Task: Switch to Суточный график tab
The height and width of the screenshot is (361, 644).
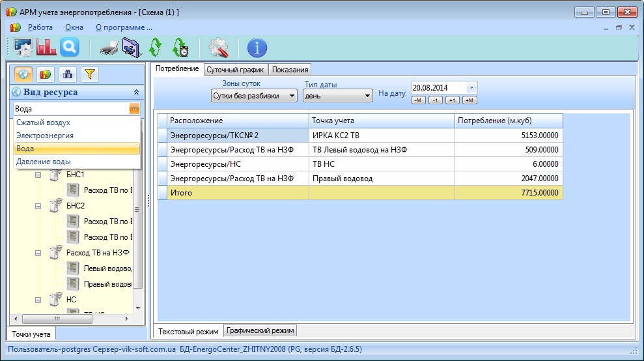Action: (x=235, y=70)
